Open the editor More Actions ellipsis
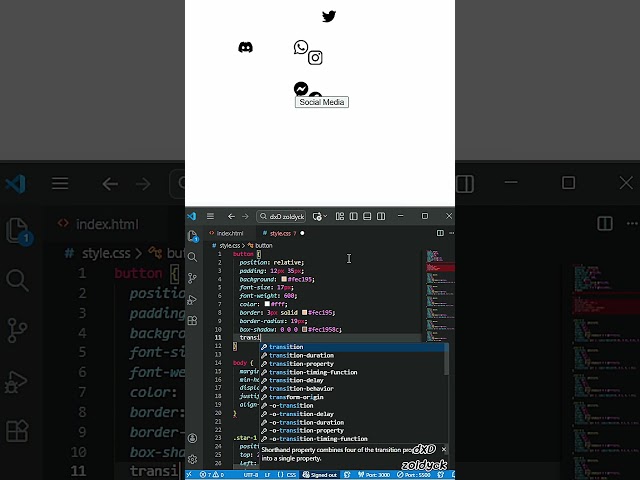The height and width of the screenshot is (480, 640). (x=451, y=233)
